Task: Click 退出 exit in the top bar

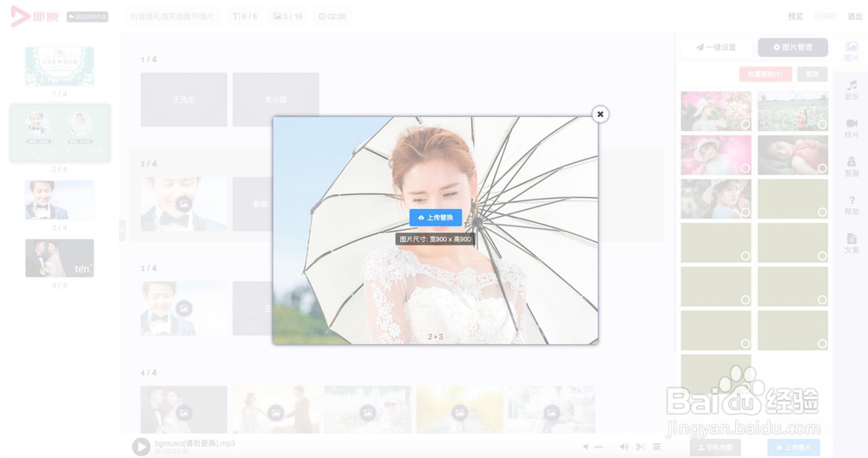Action: pyautogui.click(x=855, y=16)
